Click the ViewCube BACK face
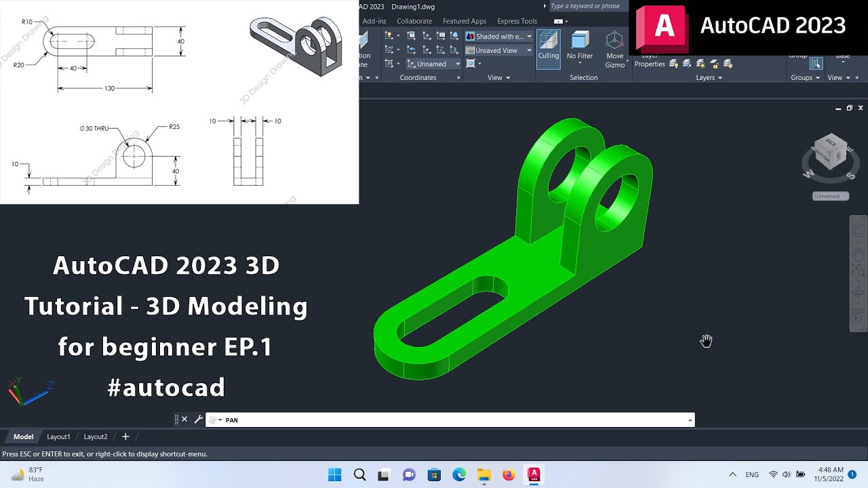The height and width of the screenshot is (488, 868). coord(831,142)
